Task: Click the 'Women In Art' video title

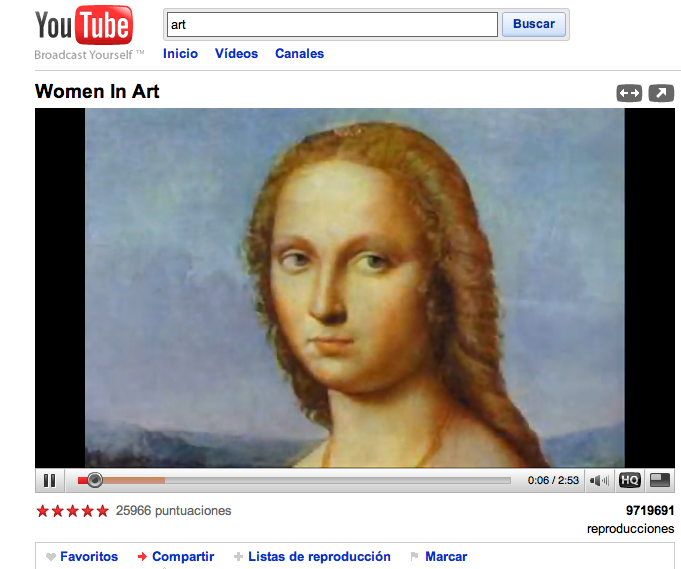Action: tap(97, 92)
